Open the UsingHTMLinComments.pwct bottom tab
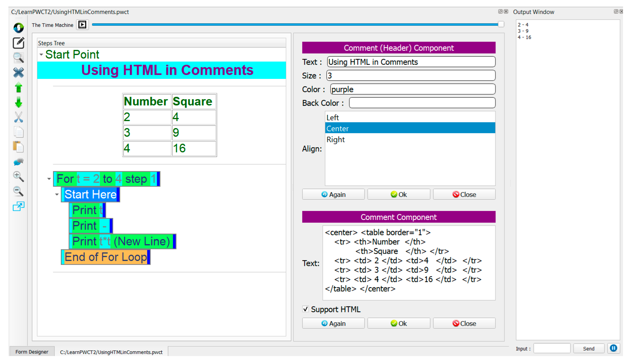The image size is (631, 364). click(111, 352)
